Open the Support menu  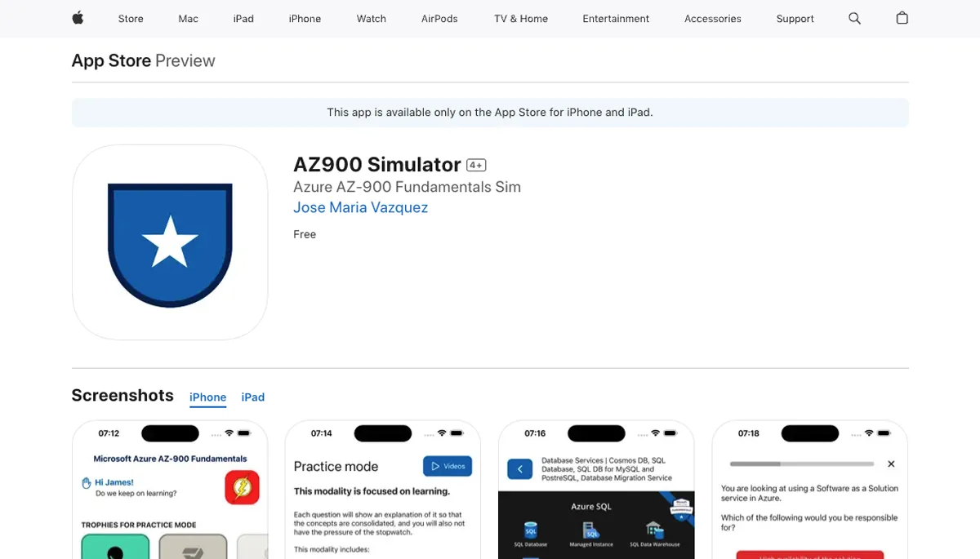pos(795,19)
